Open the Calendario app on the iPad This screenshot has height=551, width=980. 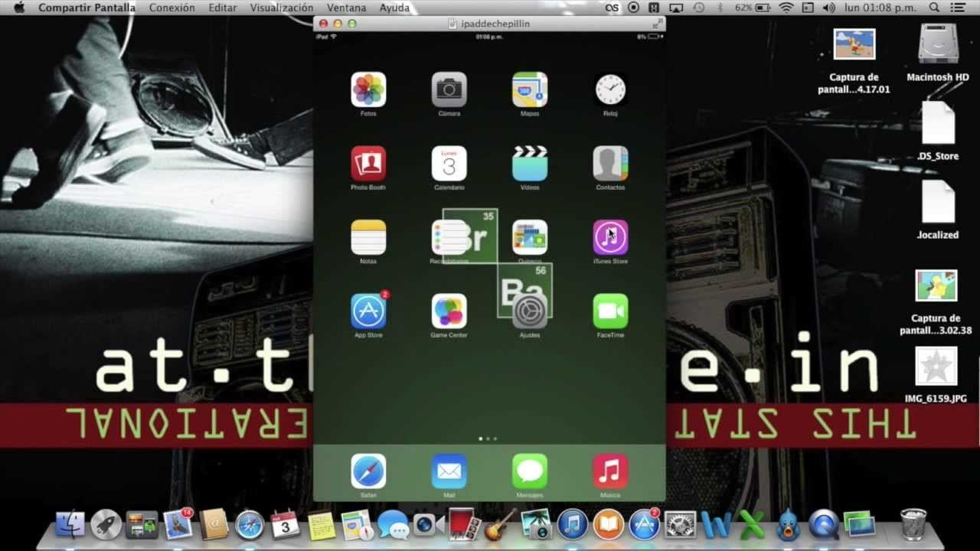click(449, 164)
